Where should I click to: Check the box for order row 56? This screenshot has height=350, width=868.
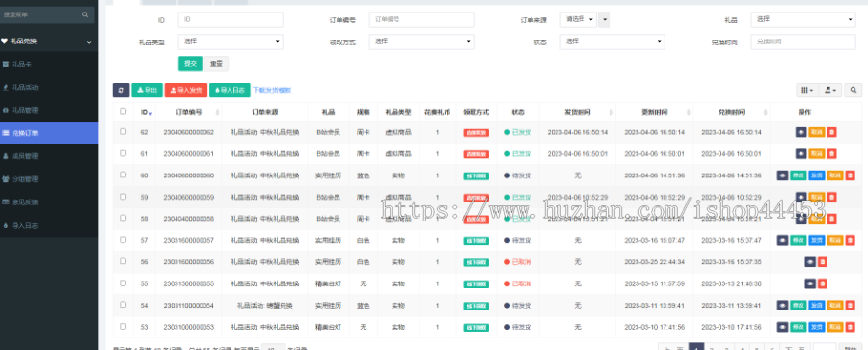coord(122,261)
